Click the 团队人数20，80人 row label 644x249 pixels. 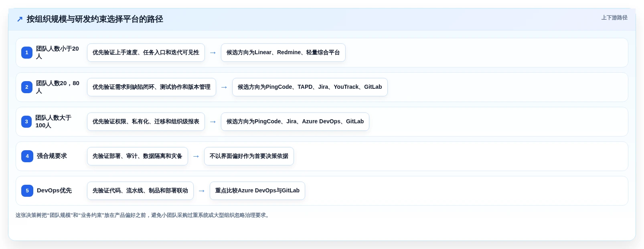[58, 87]
